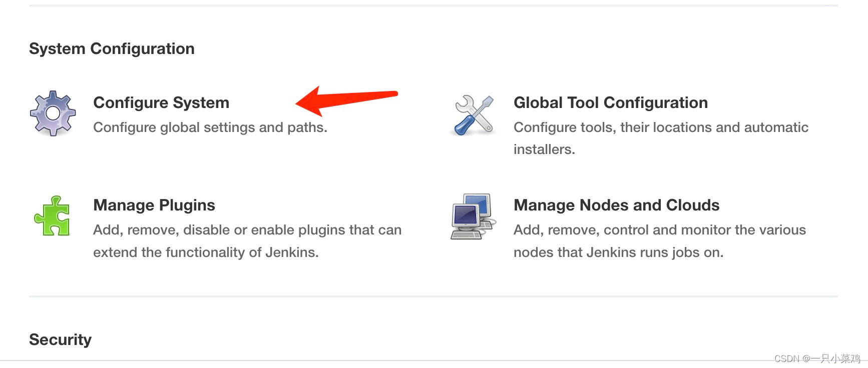The height and width of the screenshot is (368, 868).
Task: Click the networked computers nodes icon
Action: 474,216
